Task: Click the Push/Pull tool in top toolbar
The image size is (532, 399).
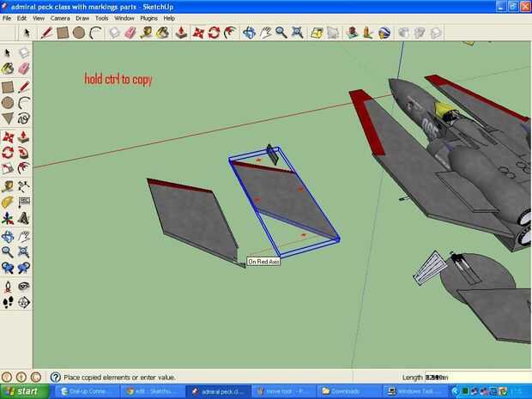Action: 181,33
